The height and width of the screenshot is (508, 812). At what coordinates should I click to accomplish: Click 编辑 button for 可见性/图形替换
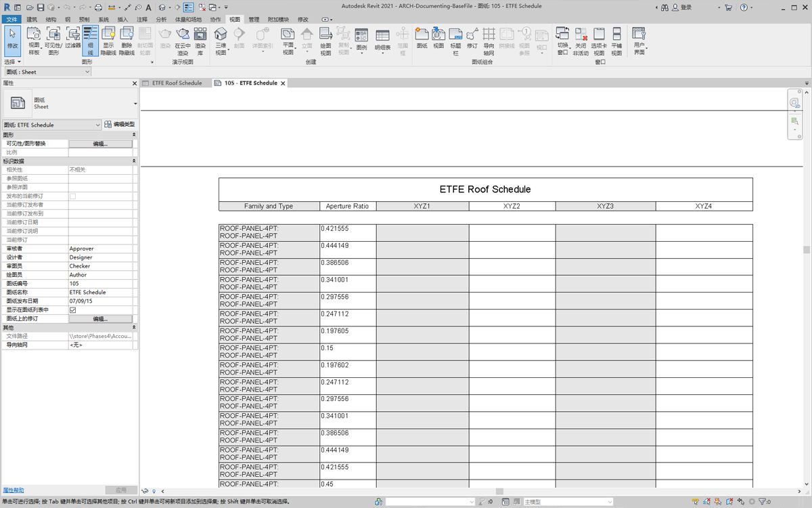point(100,144)
